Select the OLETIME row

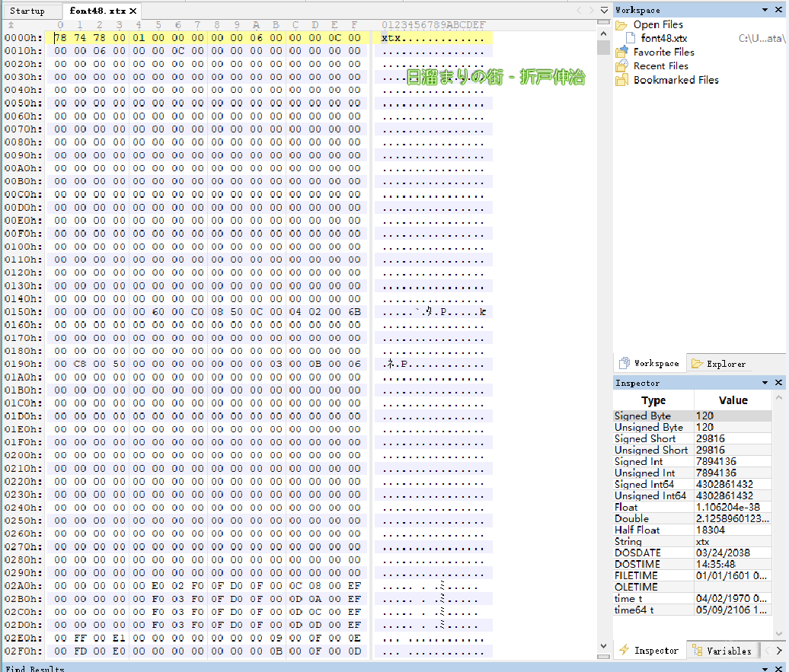click(x=692, y=587)
